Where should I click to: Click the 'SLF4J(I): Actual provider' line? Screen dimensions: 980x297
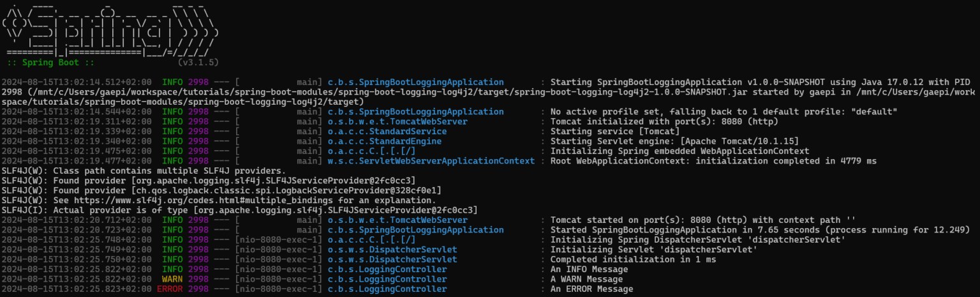click(240, 210)
